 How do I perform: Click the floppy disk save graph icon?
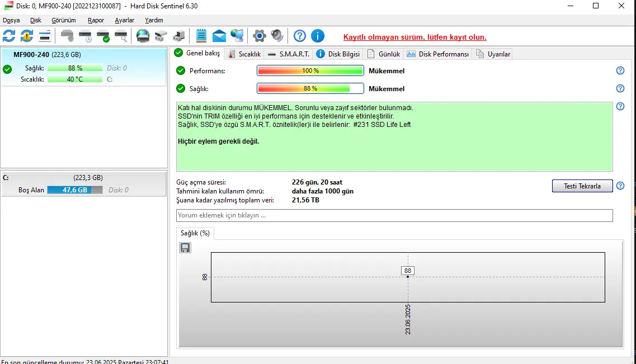click(x=185, y=248)
